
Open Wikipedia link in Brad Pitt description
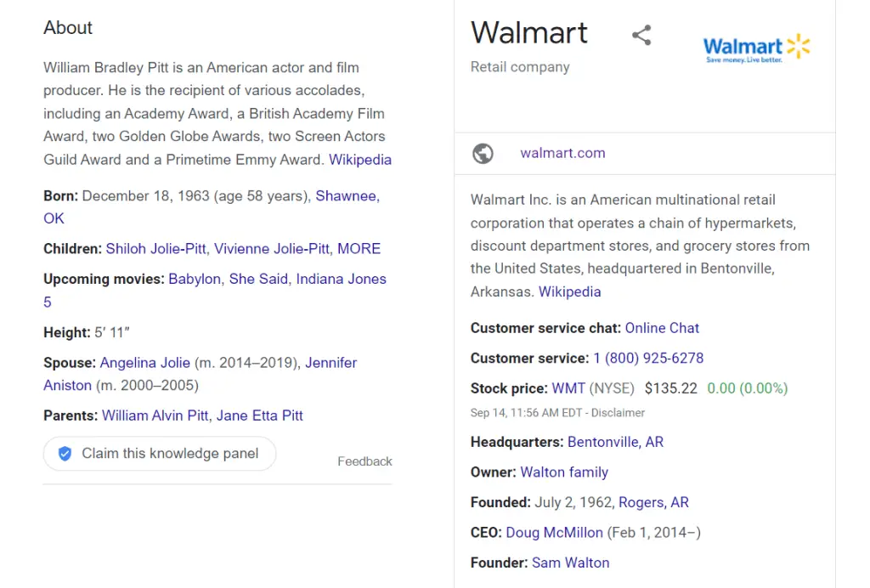click(x=360, y=160)
